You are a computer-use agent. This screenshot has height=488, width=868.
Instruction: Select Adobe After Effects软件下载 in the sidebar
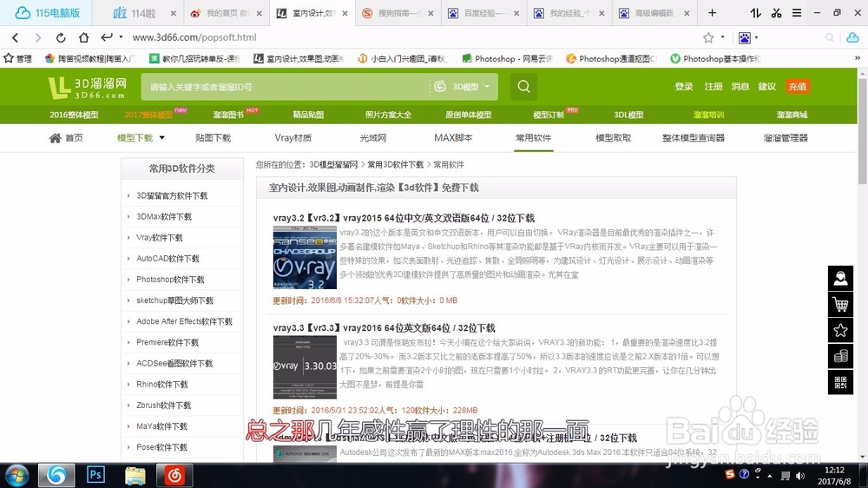184,321
